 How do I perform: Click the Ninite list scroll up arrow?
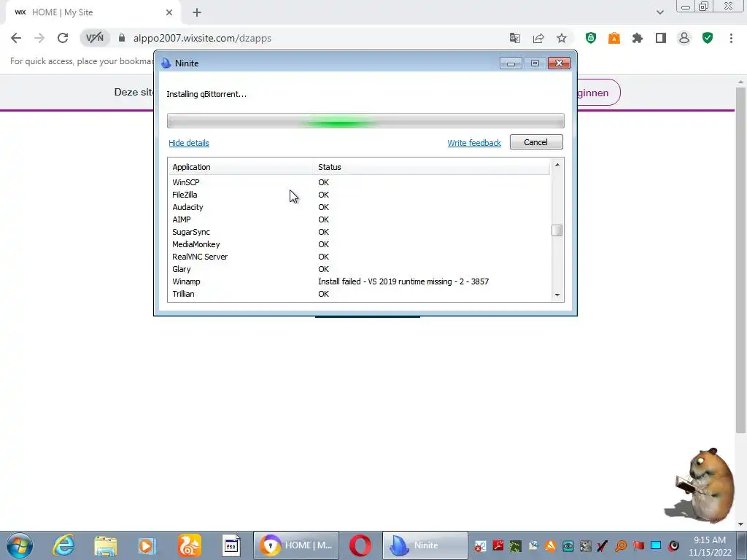click(557, 165)
